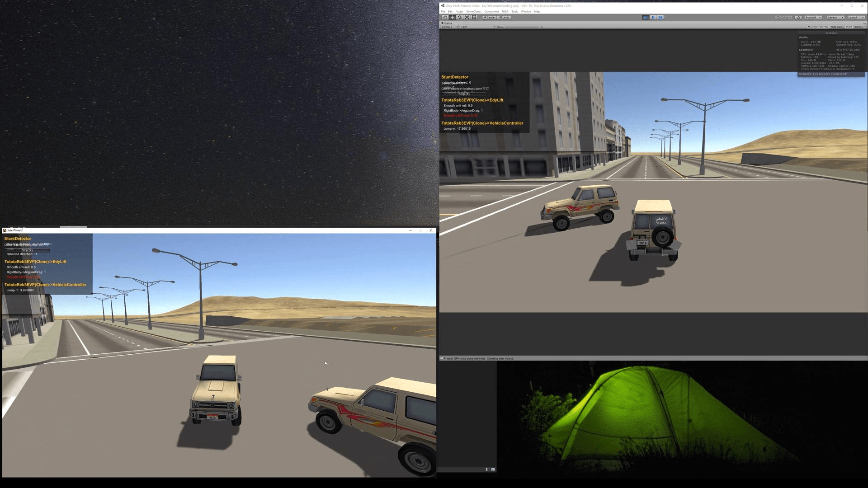Toggle Mute Audio in the Game view
The height and width of the screenshot is (488, 868).
(837, 27)
